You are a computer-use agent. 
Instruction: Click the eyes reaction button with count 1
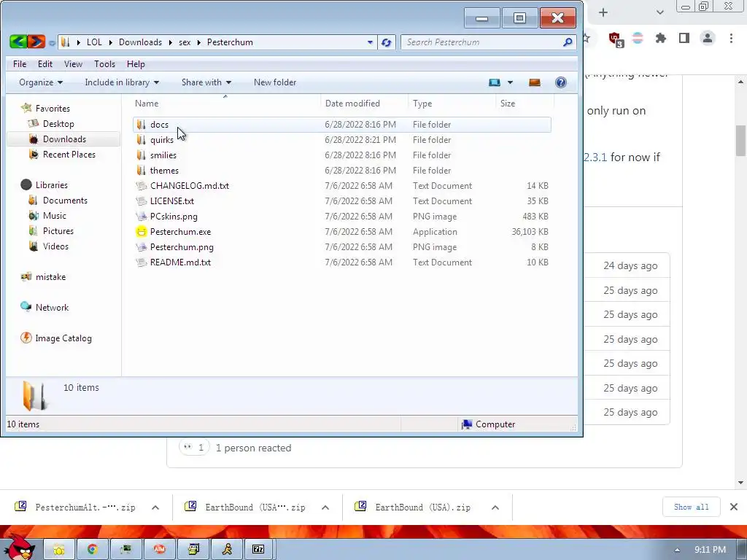(x=194, y=448)
